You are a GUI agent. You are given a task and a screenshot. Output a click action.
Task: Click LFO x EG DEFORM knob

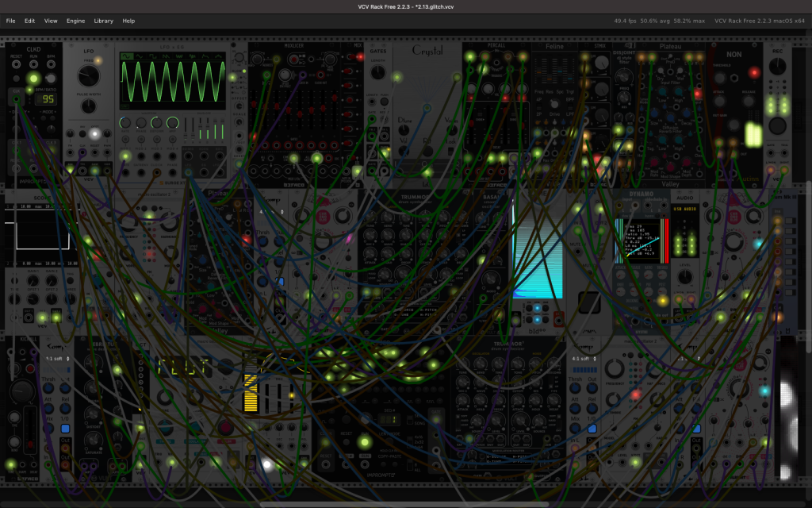pyautogui.click(x=156, y=123)
